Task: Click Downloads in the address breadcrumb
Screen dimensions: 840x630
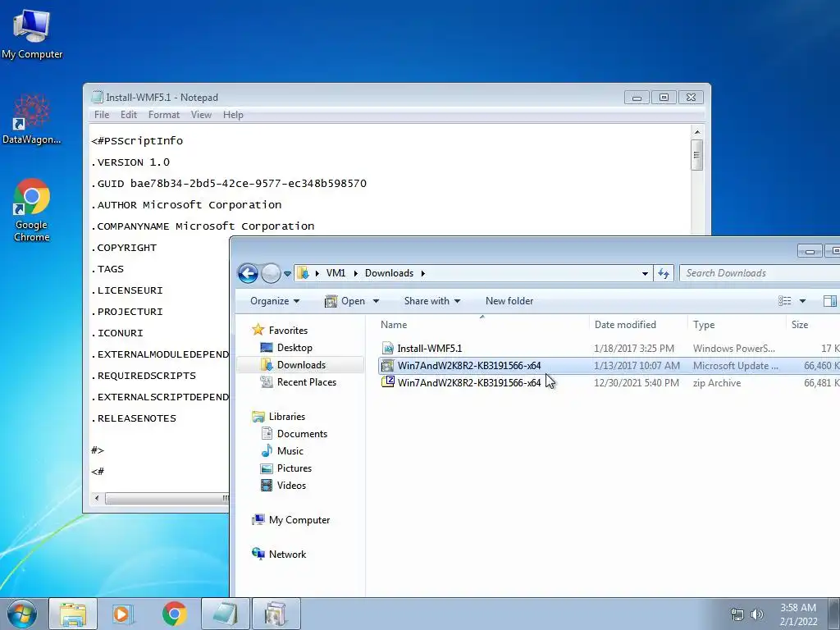Action: click(x=390, y=273)
